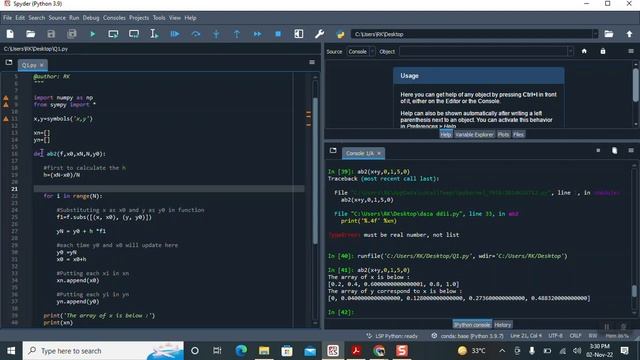Open the Help menu

tap(190, 18)
